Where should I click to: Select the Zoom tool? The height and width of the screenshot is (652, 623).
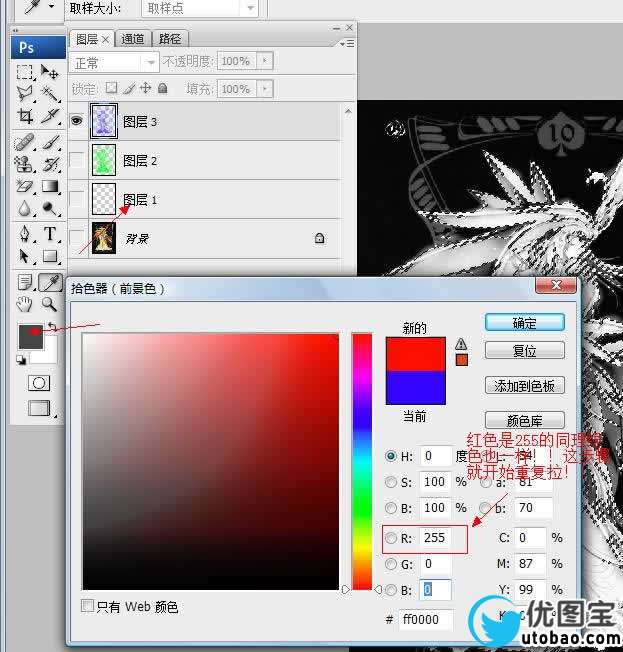pyautogui.click(x=50, y=304)
